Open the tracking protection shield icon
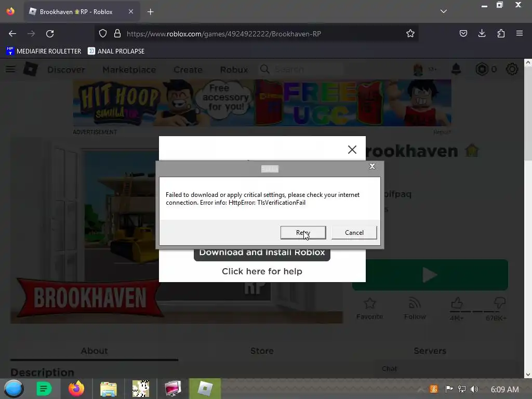 103,34
